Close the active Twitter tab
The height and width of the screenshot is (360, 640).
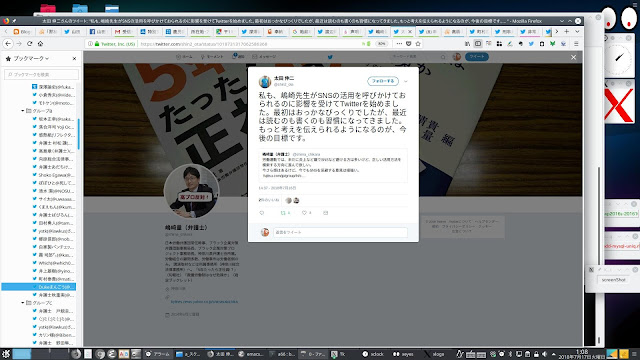(410, 31)
